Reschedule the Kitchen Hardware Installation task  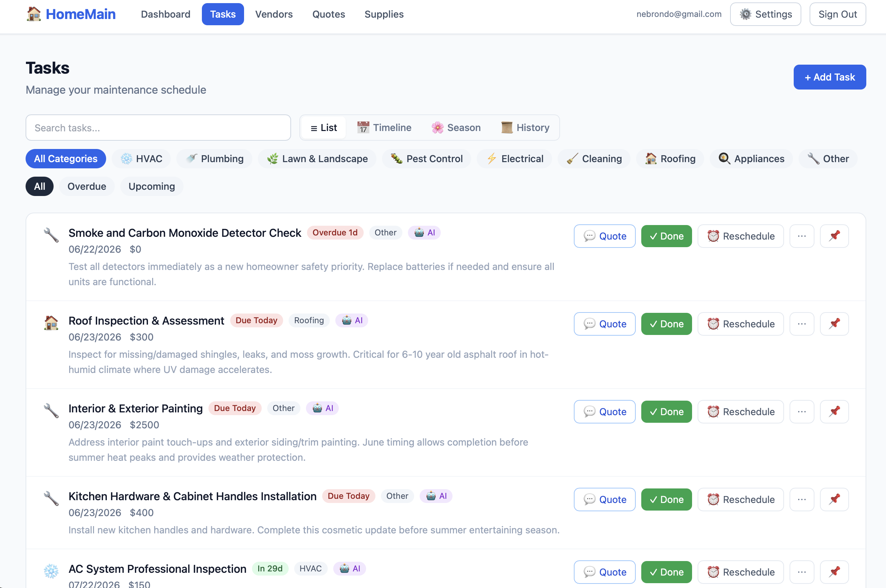(x=740, y=499)
